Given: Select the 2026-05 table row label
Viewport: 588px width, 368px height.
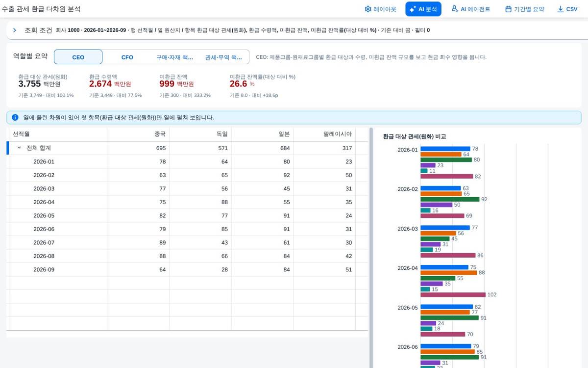Looking at the screenshot, I should coord(44,215).
